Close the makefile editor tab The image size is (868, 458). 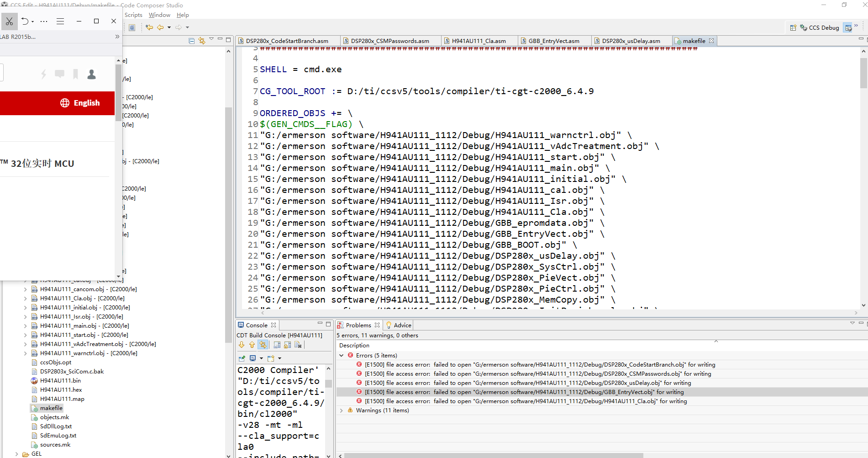711,41
